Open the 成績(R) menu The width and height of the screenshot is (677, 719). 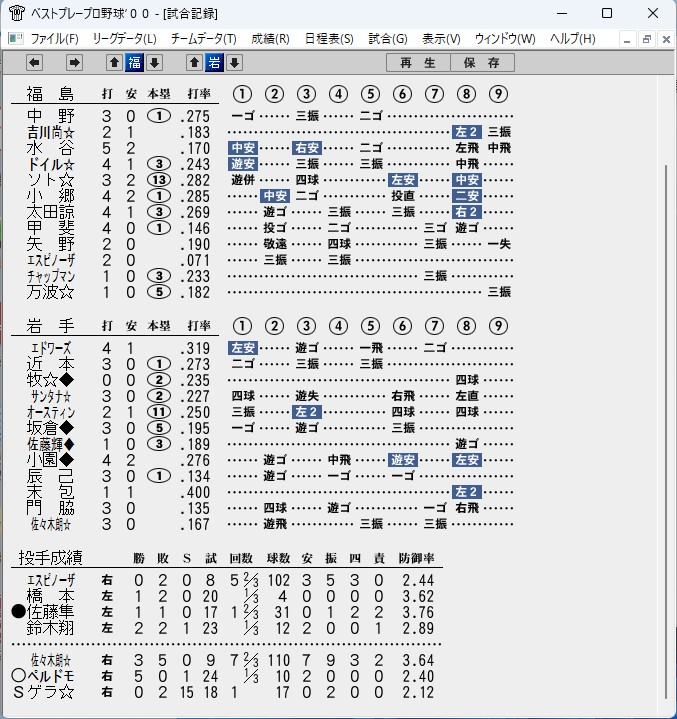[270, 39]
